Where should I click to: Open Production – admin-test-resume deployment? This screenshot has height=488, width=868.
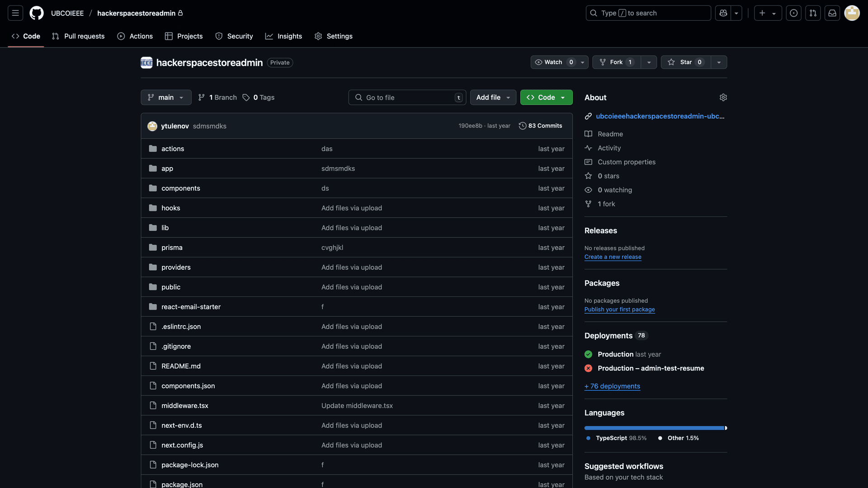pyautogui.click(x=651, y=369)
